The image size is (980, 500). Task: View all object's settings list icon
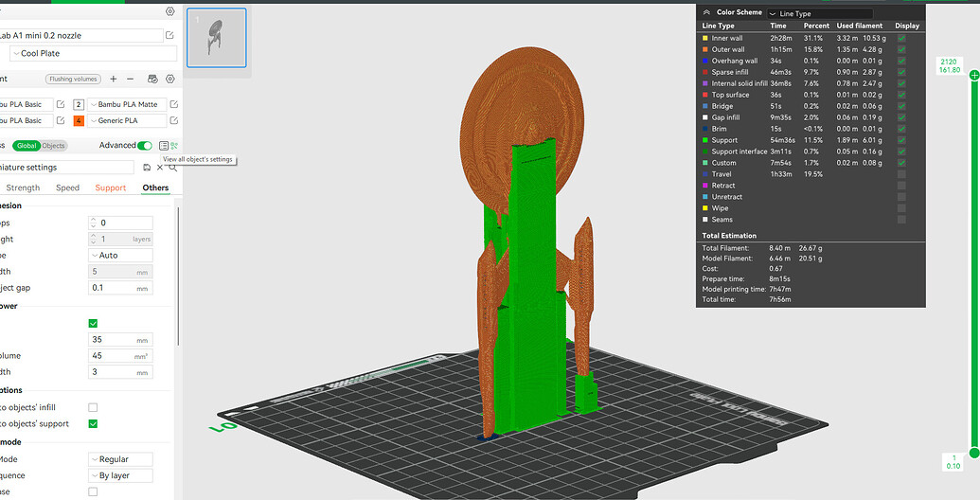tap(164, 146)
